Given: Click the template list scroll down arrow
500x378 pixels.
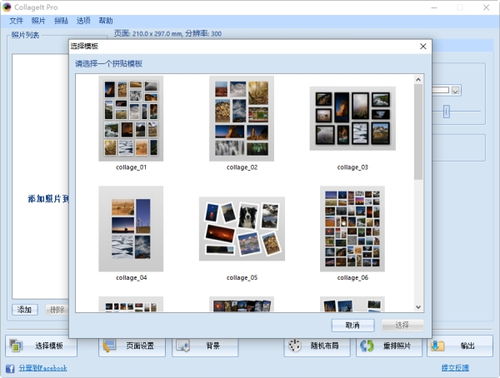Looking at the screenshot, I should 418,307.
